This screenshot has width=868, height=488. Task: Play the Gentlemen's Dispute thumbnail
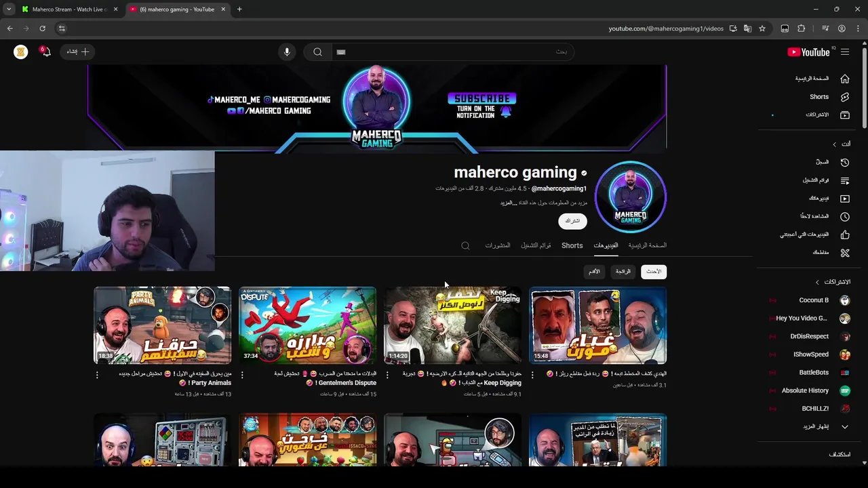(x=307, y=325)
